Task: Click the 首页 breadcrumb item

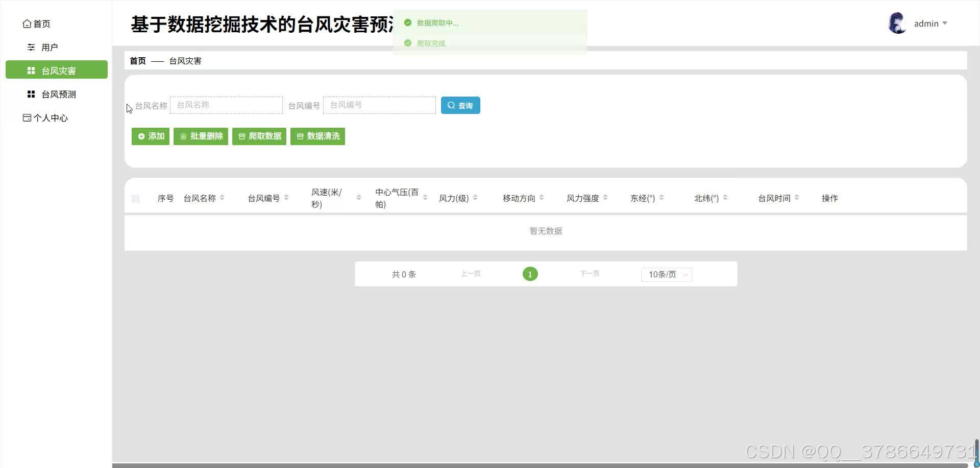Action: (x=137, y=60)
